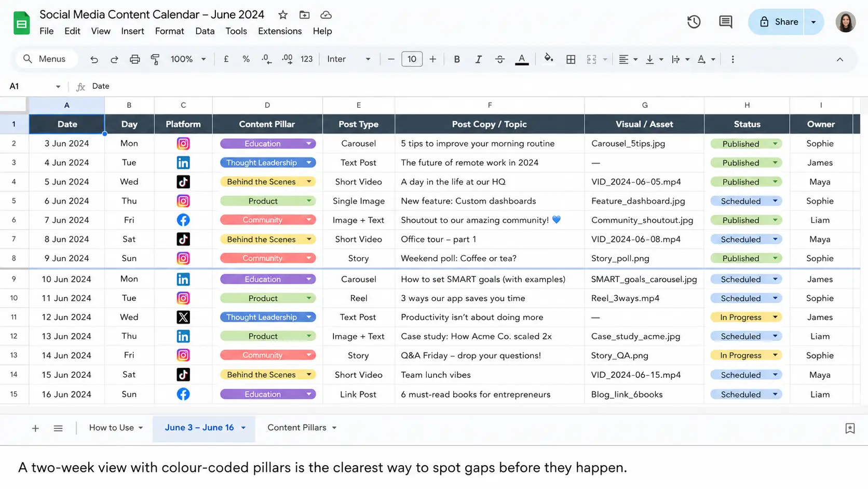Check cloud save status icon

[326, 15]
